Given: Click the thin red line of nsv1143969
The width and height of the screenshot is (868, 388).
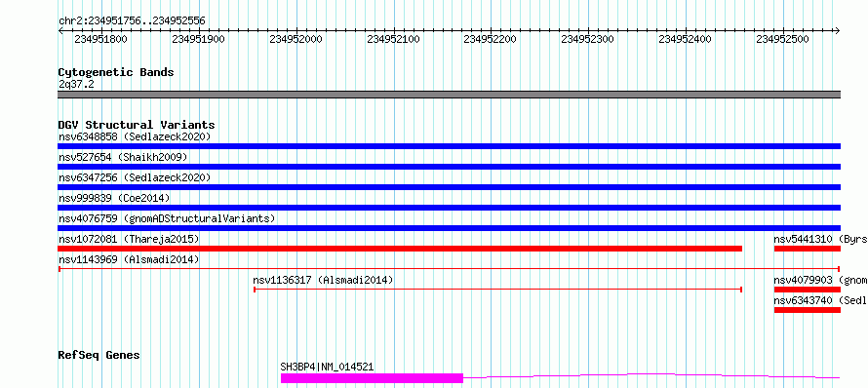Looking at the screenshot, I should pos(449,269).
